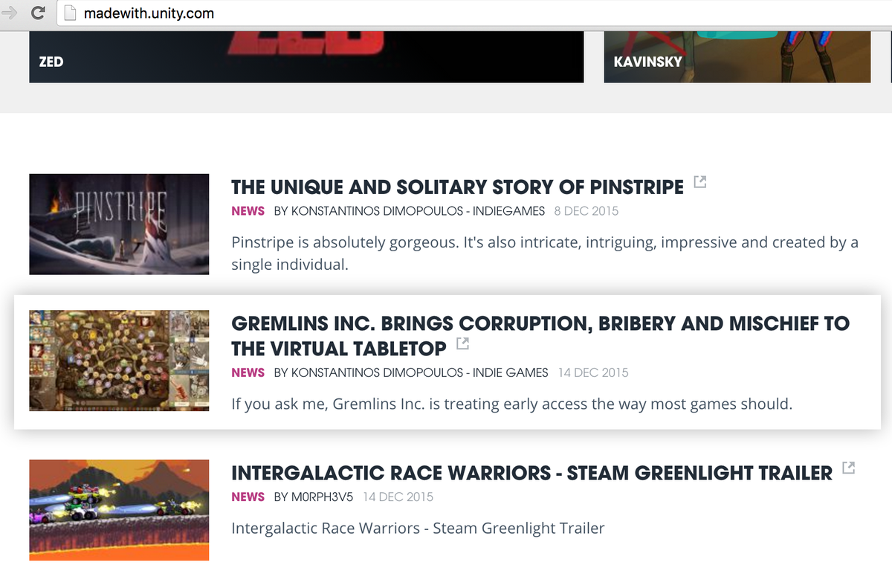This screenshot has height=588, width=892.
Task: Click the 8 DEC 2015 date
Action: click(x=586, y=211)
